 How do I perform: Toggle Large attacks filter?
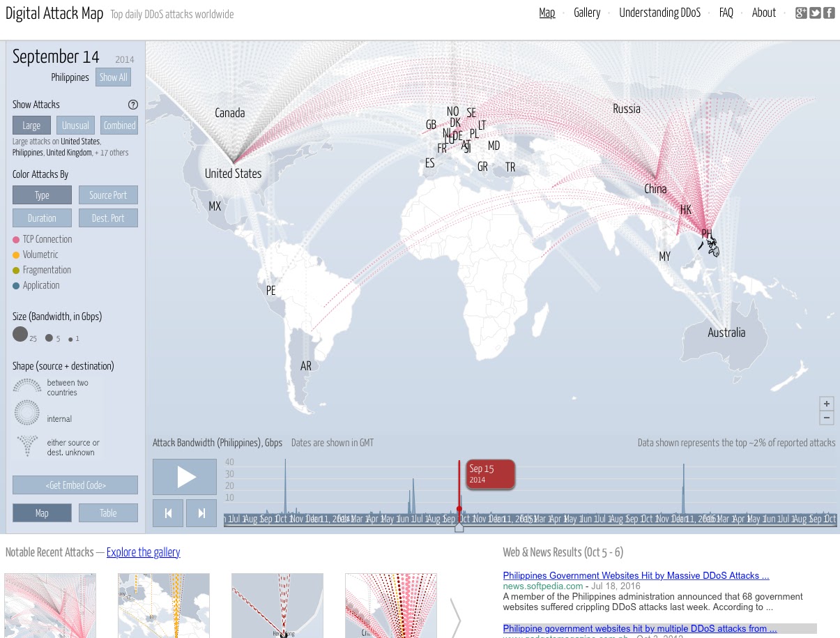[31, 126]
